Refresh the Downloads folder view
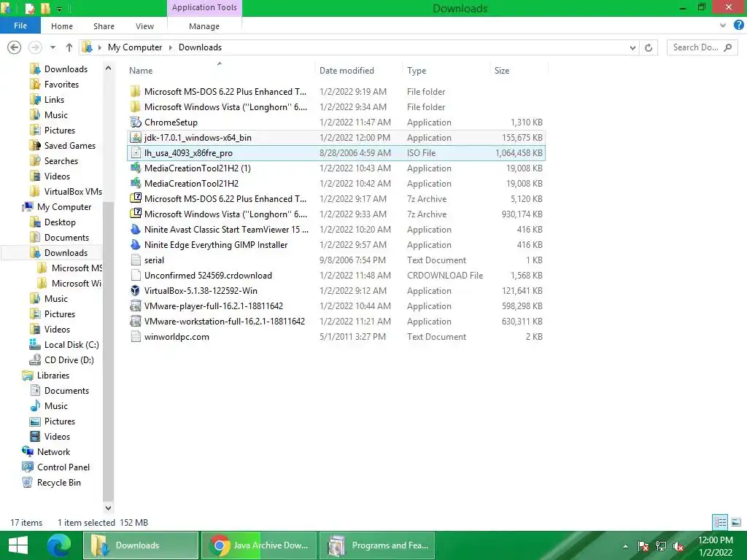 tap(649, 47)
